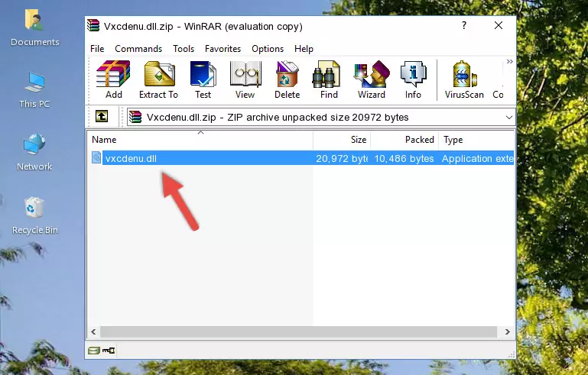Image resolution: width=588 pixels, height=375 pixels.
Task: Expand hidden toolbar items chevron
Action: coord(509,62)
